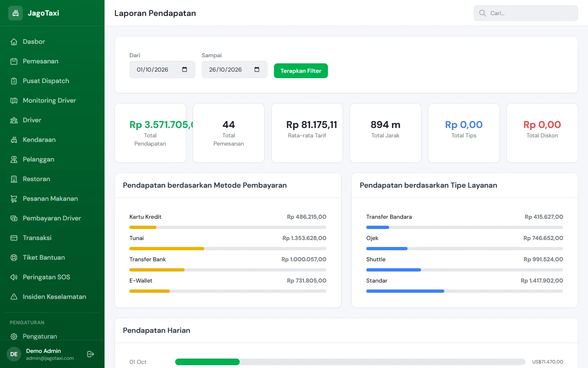Click the Insiden Keselamatan warning icon
588x368 pixels.
14,297
